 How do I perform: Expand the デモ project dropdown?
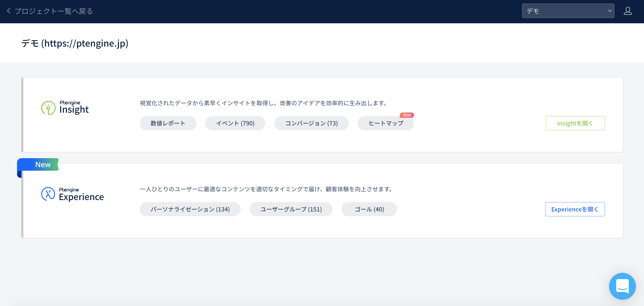[x=568, y=11]
